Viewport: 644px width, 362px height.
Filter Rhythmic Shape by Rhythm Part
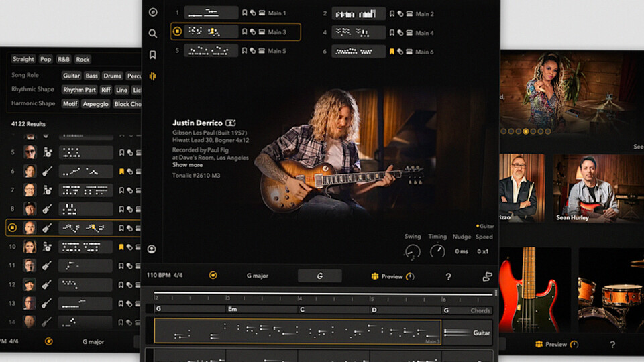click(79, 90)
